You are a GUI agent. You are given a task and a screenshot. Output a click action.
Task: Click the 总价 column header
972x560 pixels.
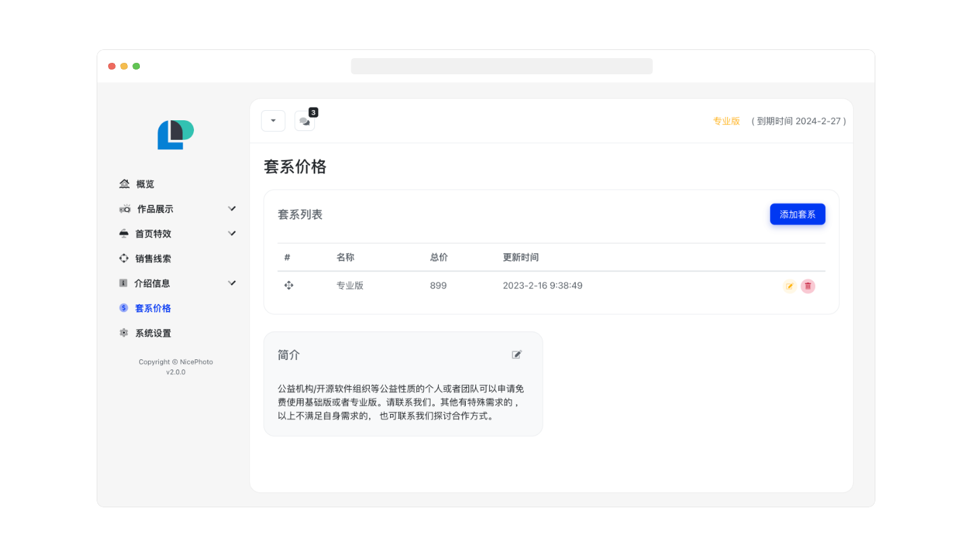(x=439, y=257)
